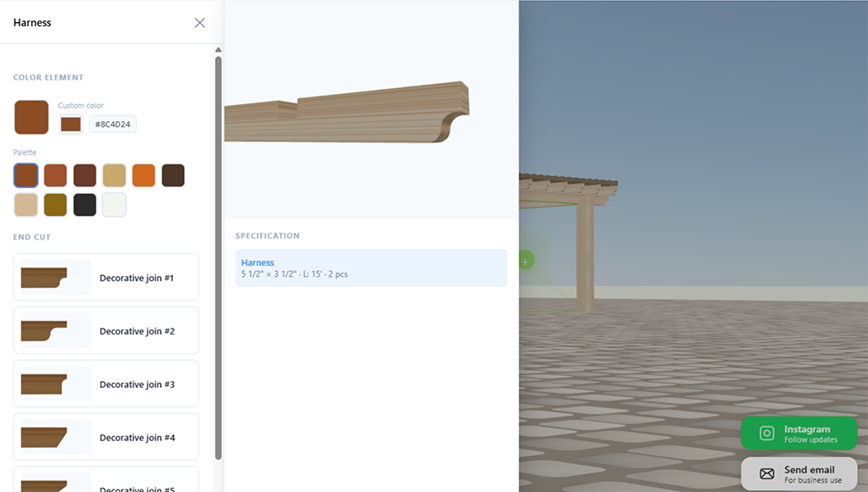Click Send email For business use
Viewport: 868px width, 492px height.
tap(798, 473)
